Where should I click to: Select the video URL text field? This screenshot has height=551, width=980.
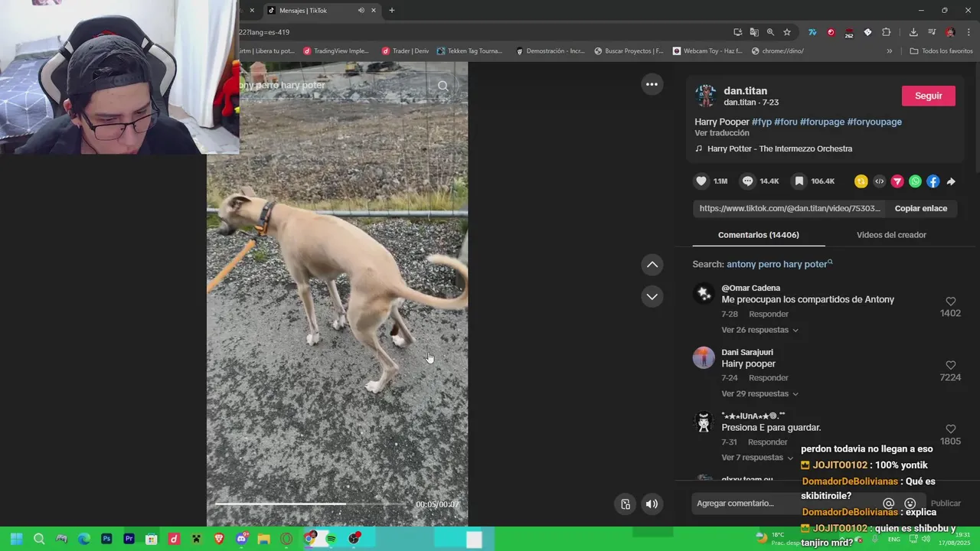(790, 208)
